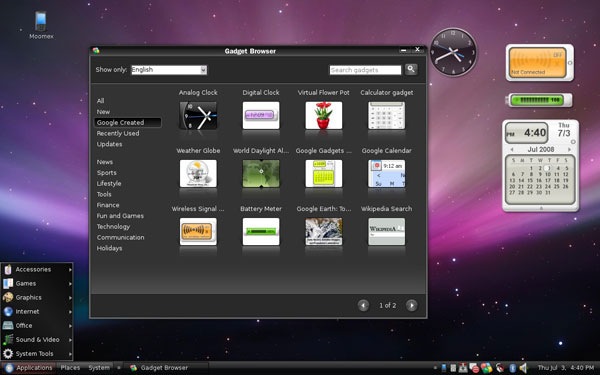The width and height of the screenshot is (600, 375).
Task: Select the Google Calendar gadget thumbnail
Action: 386,173
